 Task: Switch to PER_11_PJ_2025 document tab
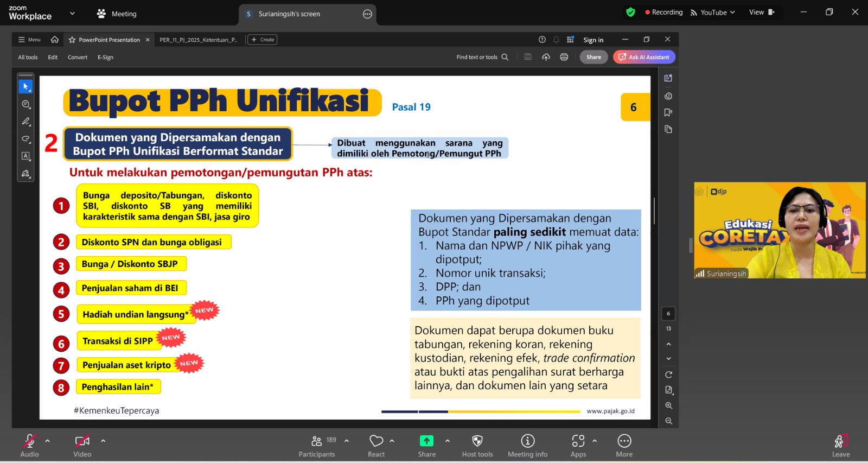pos(198,40)
